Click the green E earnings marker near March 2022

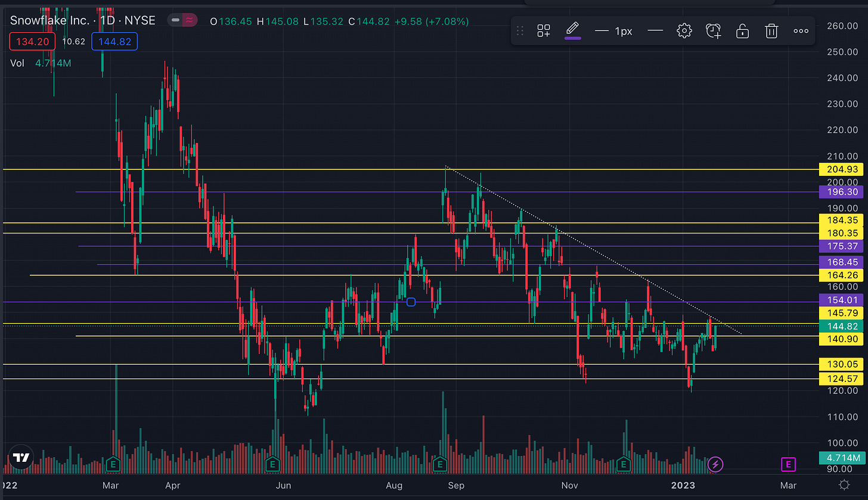(113, 464)
